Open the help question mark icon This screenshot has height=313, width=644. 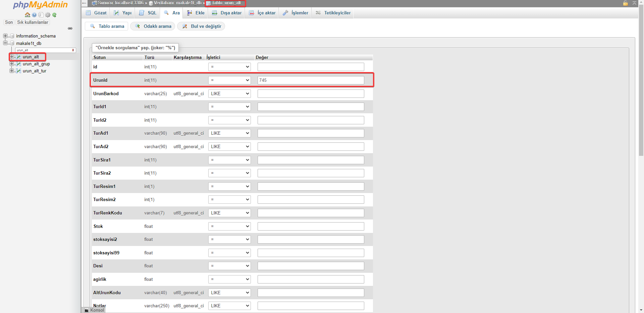click(x=34, y=15)
